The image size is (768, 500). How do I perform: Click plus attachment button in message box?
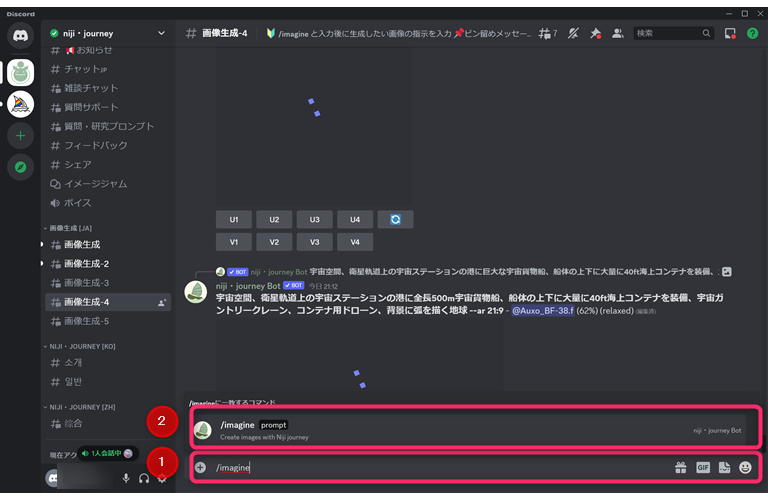click(x=200, y=468)
